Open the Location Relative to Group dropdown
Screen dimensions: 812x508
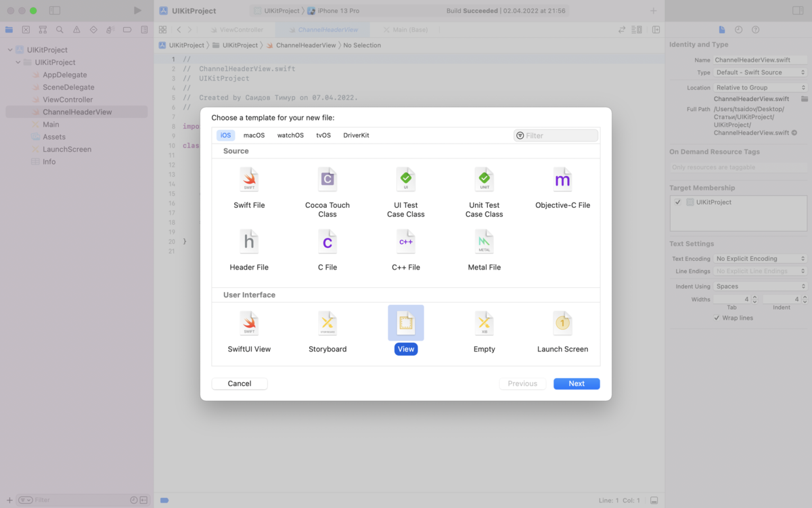(761, 87)
